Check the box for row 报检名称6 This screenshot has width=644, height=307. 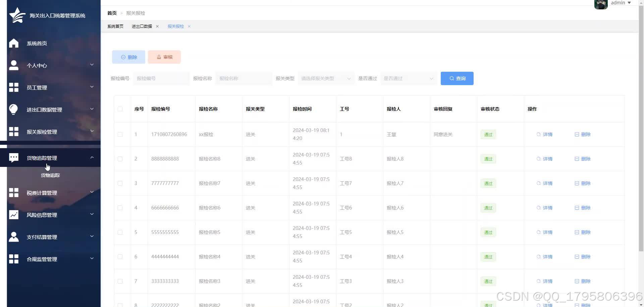click(x=120, y=208)
